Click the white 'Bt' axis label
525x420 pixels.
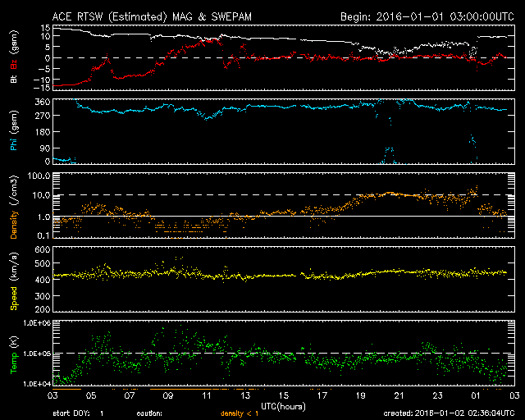14,79
